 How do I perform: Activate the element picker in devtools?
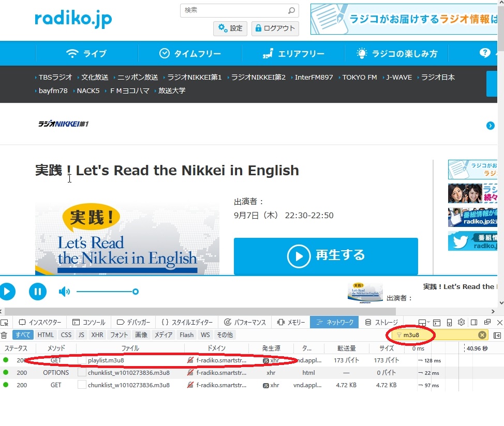pos(5,322)
